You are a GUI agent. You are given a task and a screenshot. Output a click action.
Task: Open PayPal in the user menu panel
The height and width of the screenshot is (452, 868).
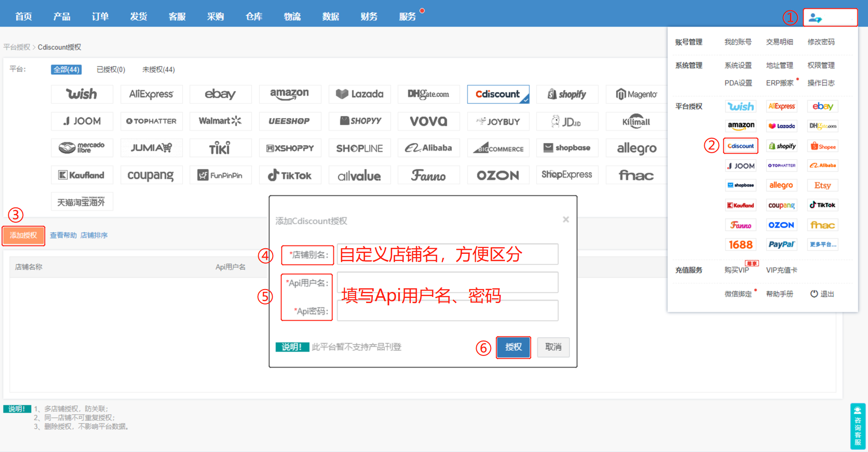point(782,245)
